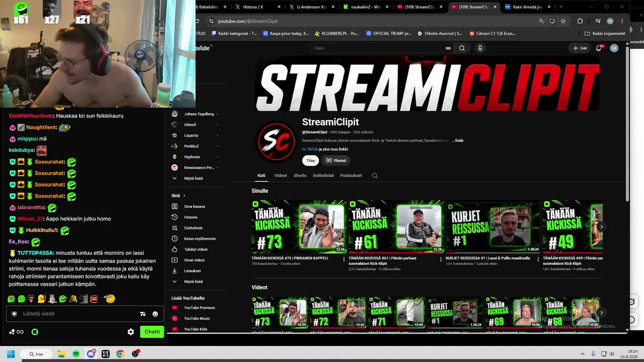
Task: Open the Chrome three-dot menu
Action: click(622, 21)
